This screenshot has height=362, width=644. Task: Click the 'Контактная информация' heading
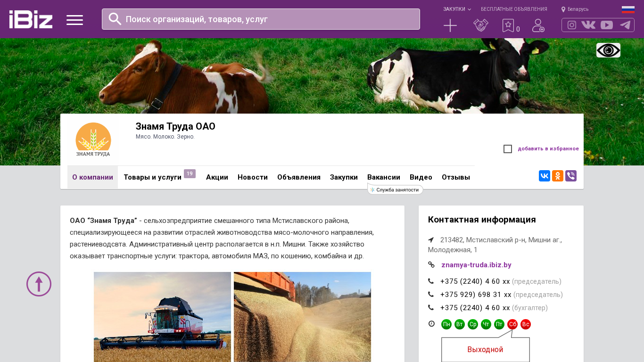[x=482, y=220]
